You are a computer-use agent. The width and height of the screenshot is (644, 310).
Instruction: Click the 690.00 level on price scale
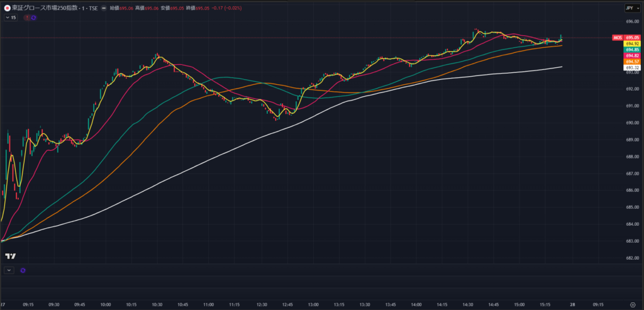pos(631,123)
